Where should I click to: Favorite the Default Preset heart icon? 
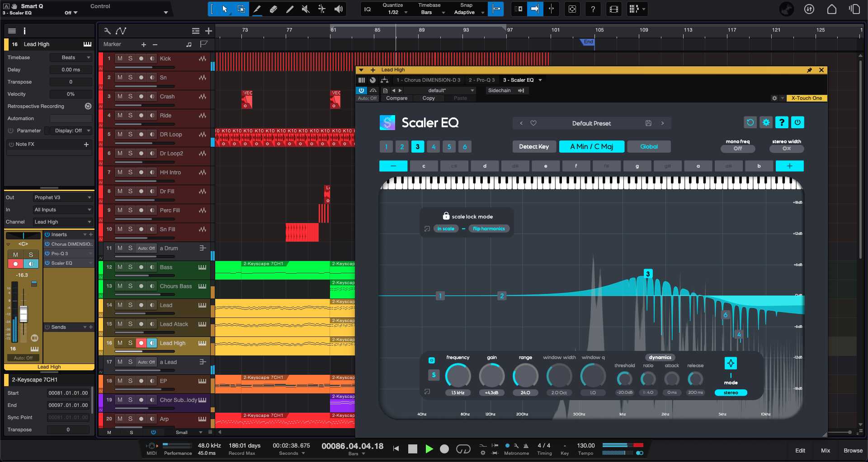pos(533,123)
